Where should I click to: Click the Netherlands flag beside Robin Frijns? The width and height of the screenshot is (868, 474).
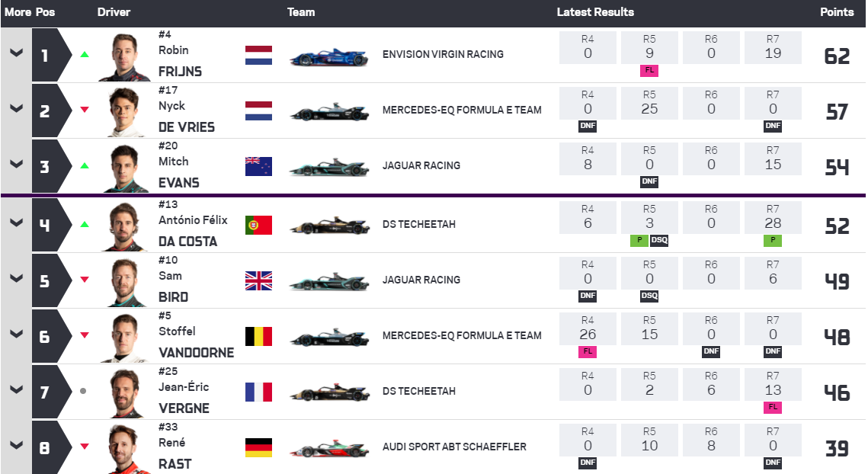(258, 56)
